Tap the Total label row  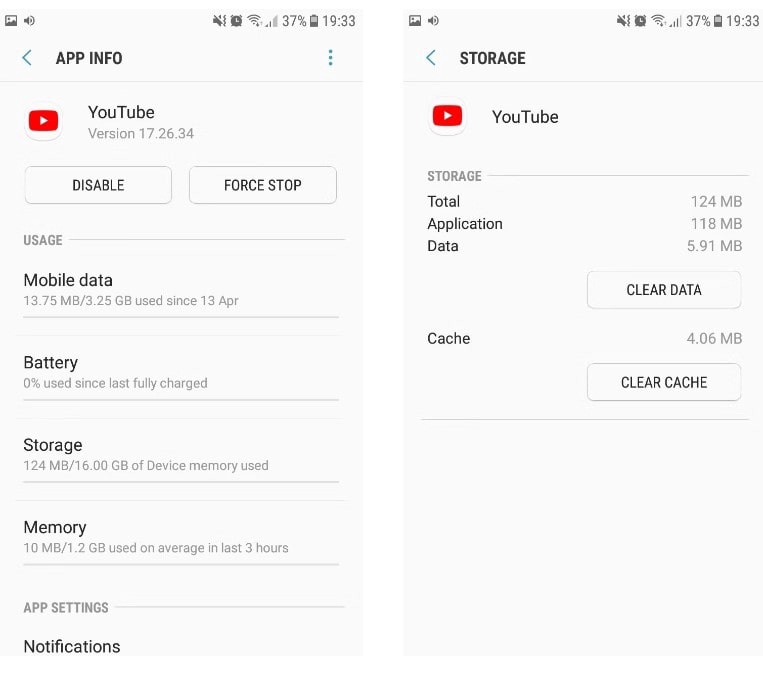(x=584, y=201)
